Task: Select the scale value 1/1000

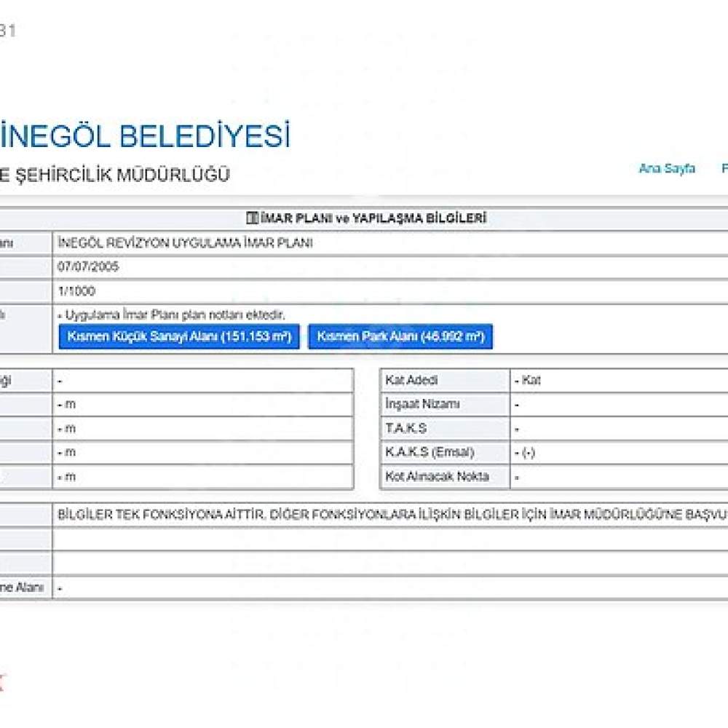Action: (76, 291)
